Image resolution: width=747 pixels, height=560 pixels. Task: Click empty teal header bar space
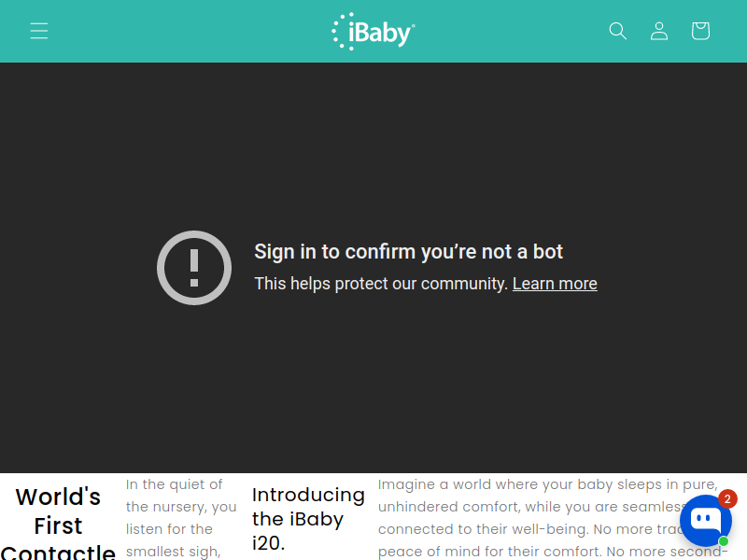click(190, 31)
